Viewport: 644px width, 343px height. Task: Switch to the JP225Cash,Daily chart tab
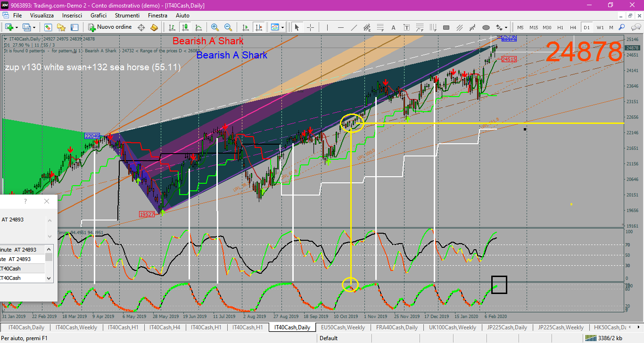point(507,327)
